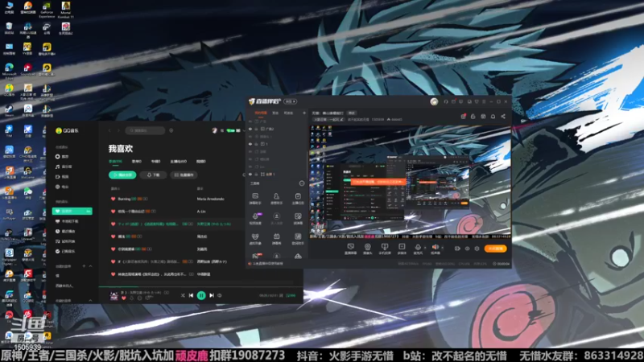Toggle the heart on the now-playing track
Viewport: 644px width, 362px height.
(x=124, y=298)
